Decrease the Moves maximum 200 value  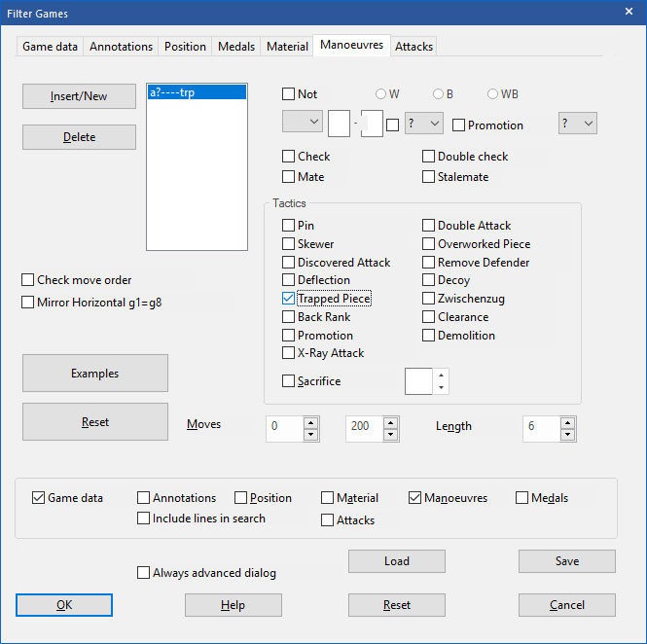pos(391,435)
